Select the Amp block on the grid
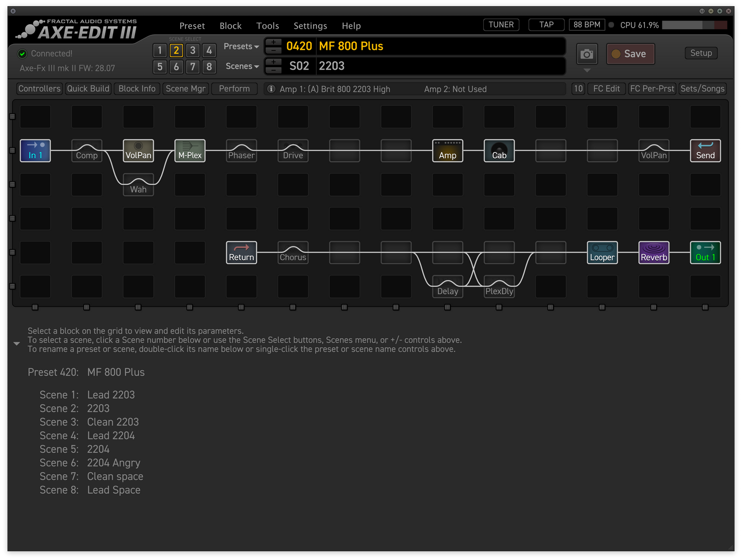This screenshot has height=560, width=742. point(447,151)
